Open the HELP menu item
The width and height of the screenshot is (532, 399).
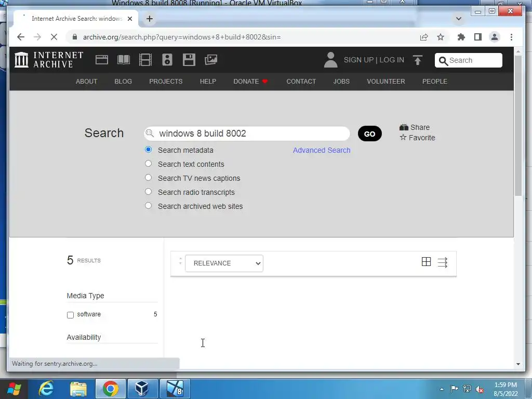pos(208,82)
